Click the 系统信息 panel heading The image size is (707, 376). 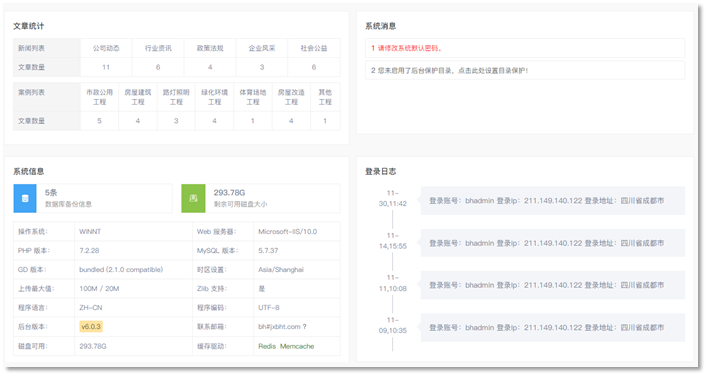28,171
